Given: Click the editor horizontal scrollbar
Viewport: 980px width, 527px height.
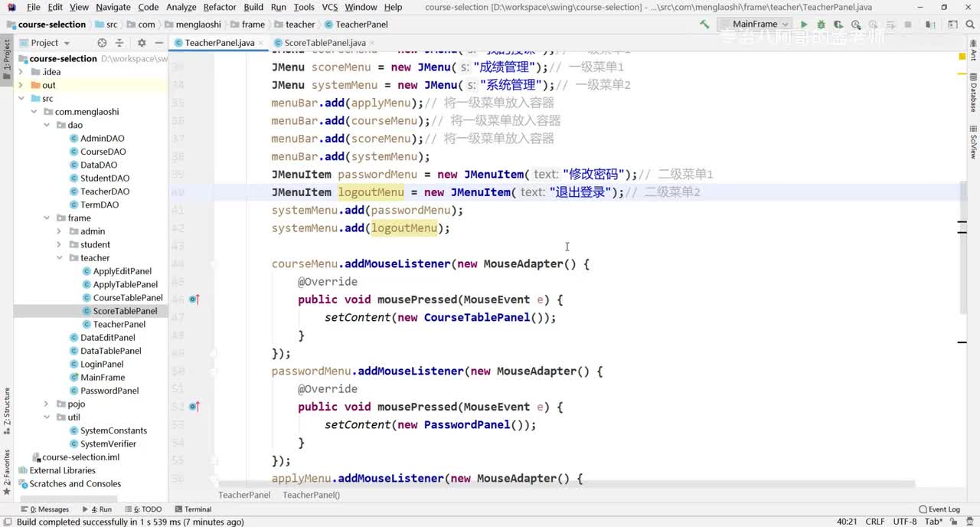Looking at the screenshot, I should point(567,484).
